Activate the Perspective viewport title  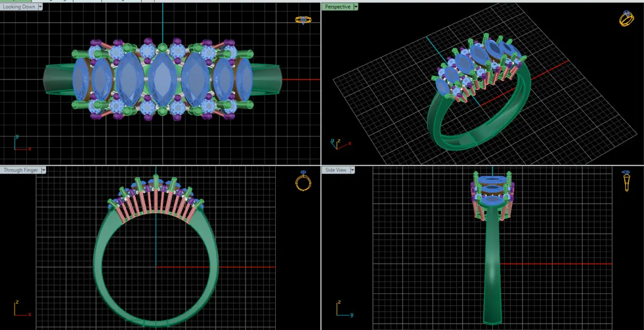[337, 7]
